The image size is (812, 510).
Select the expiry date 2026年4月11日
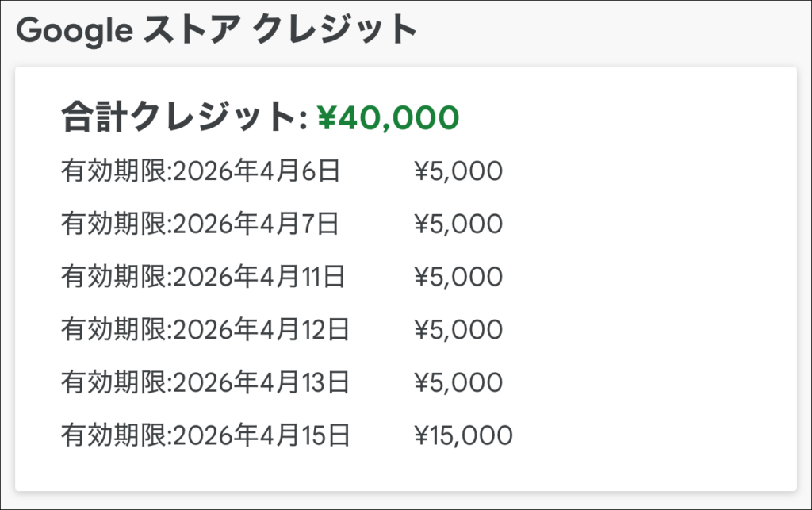(259, 277)
